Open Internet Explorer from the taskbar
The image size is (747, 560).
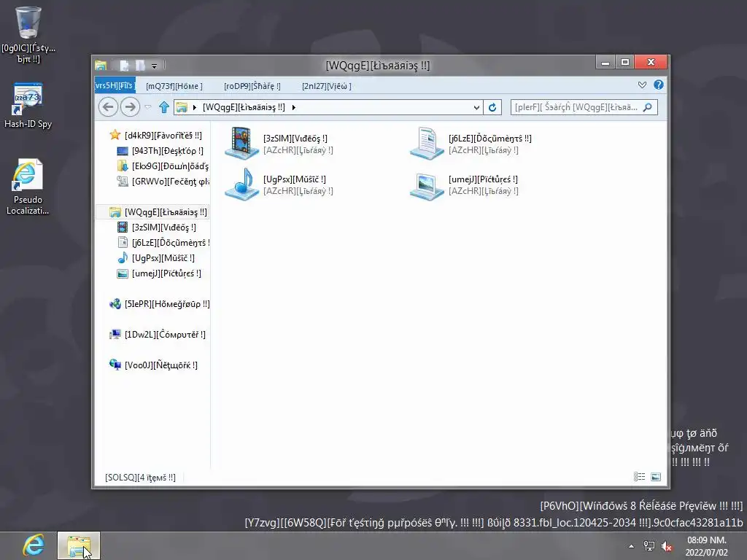click(x=34, y=545)
